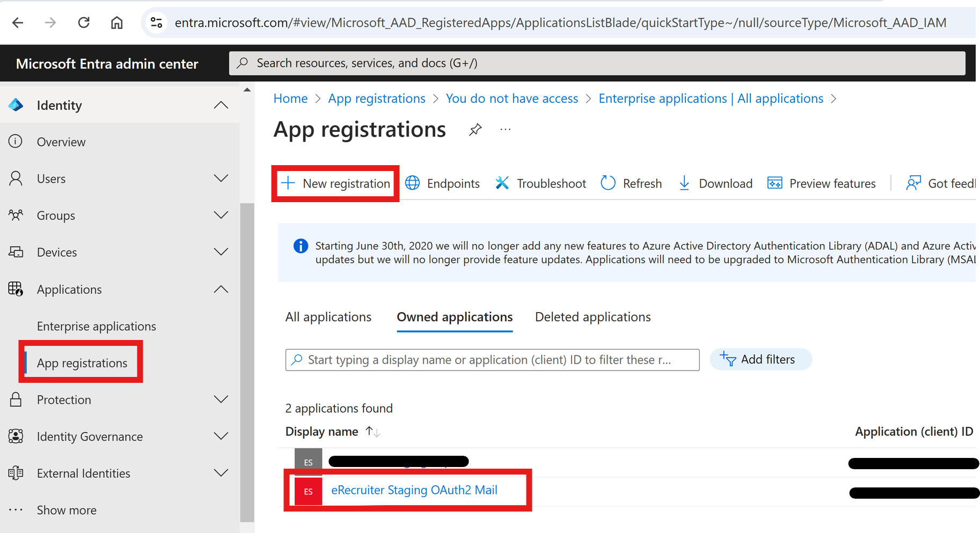Click the sidebar vertical scrollbar
The image size is (980, 533).
point(247,362)
